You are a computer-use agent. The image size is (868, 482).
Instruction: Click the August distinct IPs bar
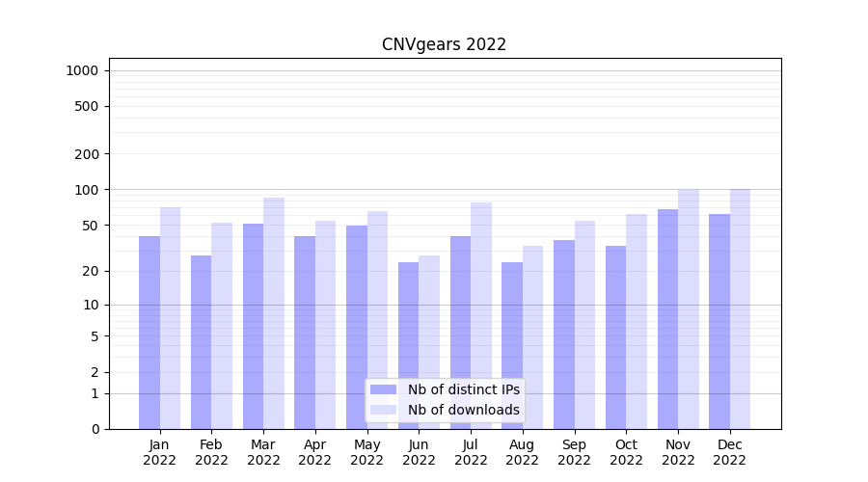tap(512, 345)
